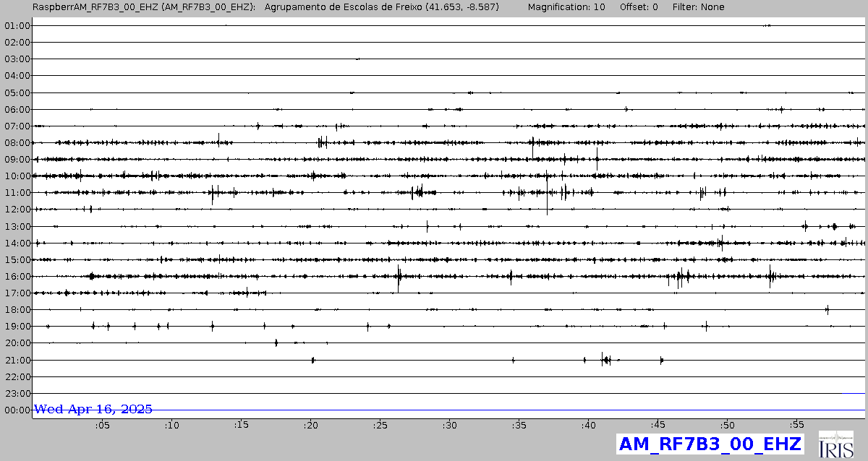Select the 13:00 hour label

point(17,226)
